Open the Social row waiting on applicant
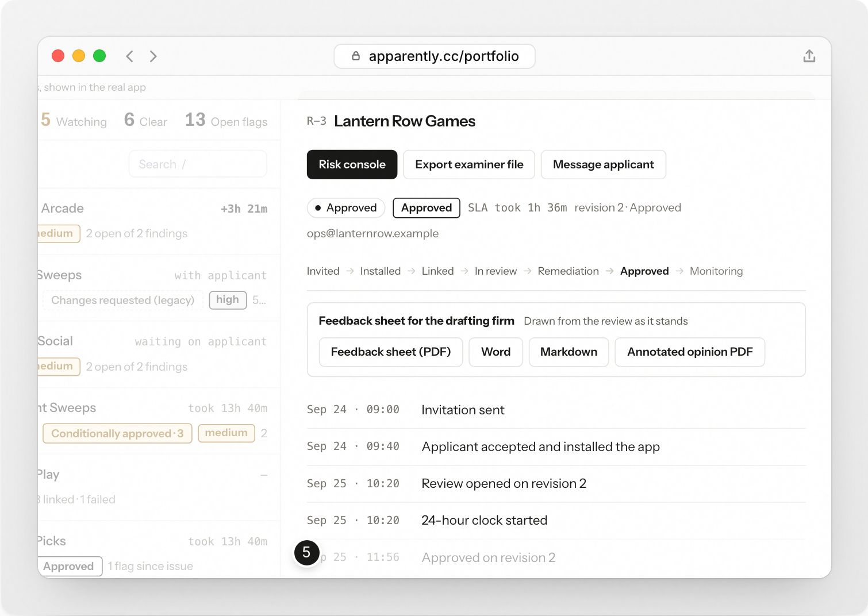868x616 pixels. 159,355
